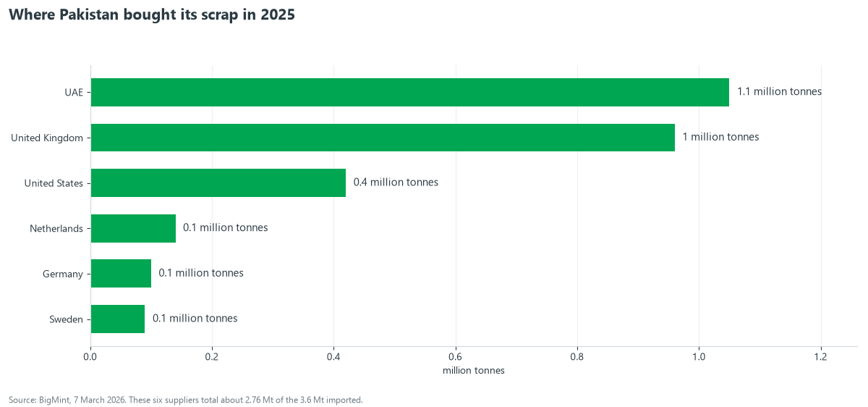Click the chart title about Pakistan scrap
The image size is (868, 407).
[x=152, y=15]
